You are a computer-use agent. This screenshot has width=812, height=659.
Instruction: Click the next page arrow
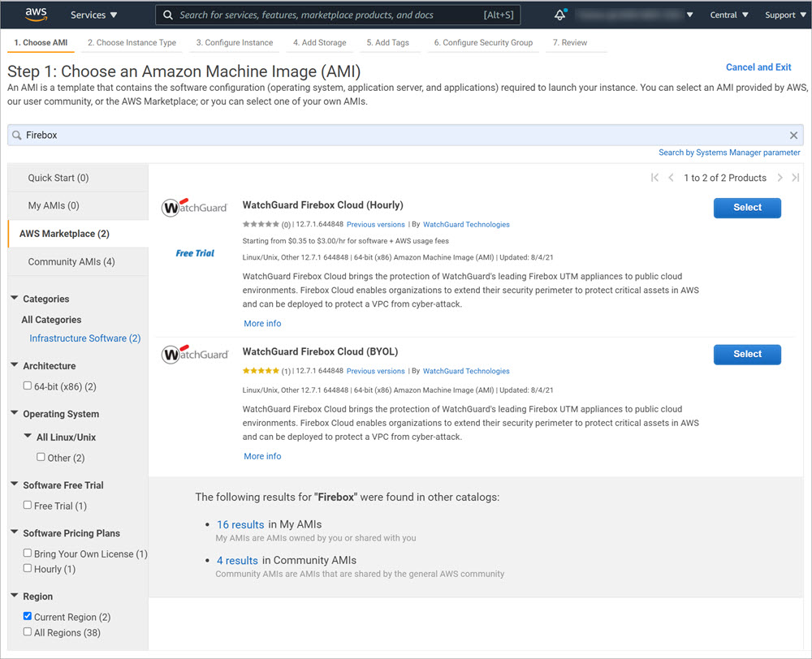coord(780,177)
